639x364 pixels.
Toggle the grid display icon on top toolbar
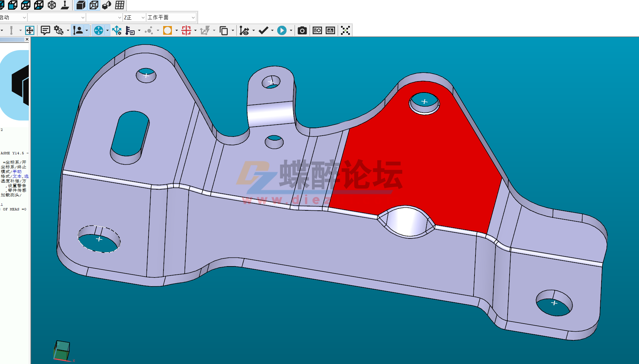[x=120, y=5]
